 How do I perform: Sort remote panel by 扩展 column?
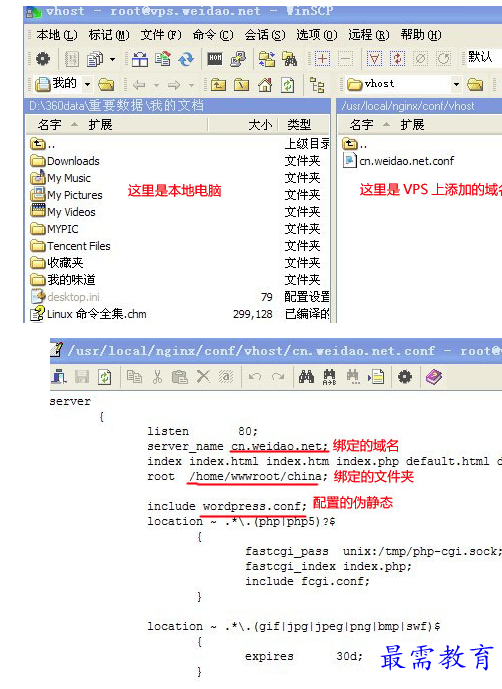pyautogui.click(x=412, y=125)
